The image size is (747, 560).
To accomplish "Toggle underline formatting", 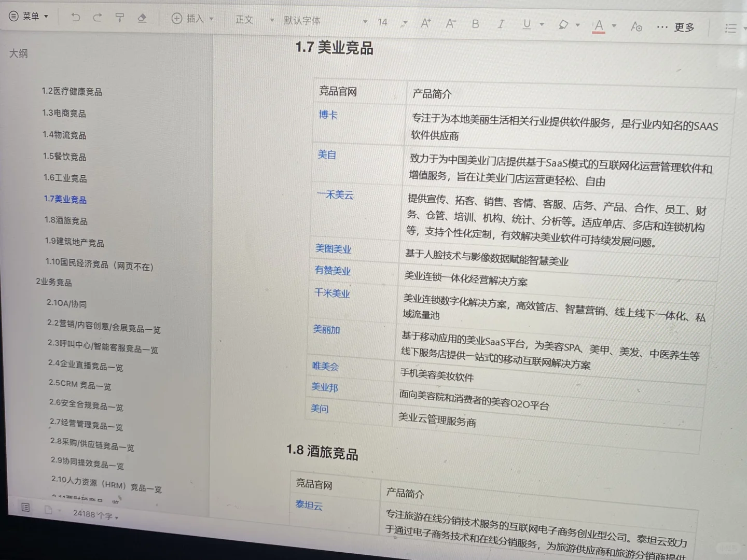I will (x=526, y=24).
